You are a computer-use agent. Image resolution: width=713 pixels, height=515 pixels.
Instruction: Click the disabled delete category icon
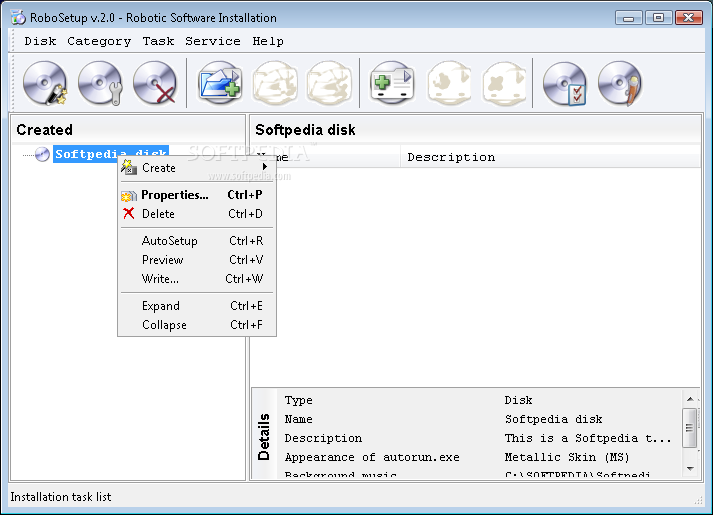pyautogui.click(x=330, y=83)
